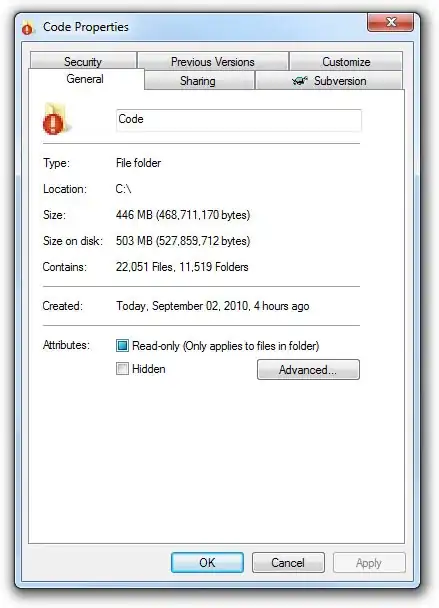Click the folder icon with red exclamation badge
This screenshot has height=608, width=439.
pos(57,119)
